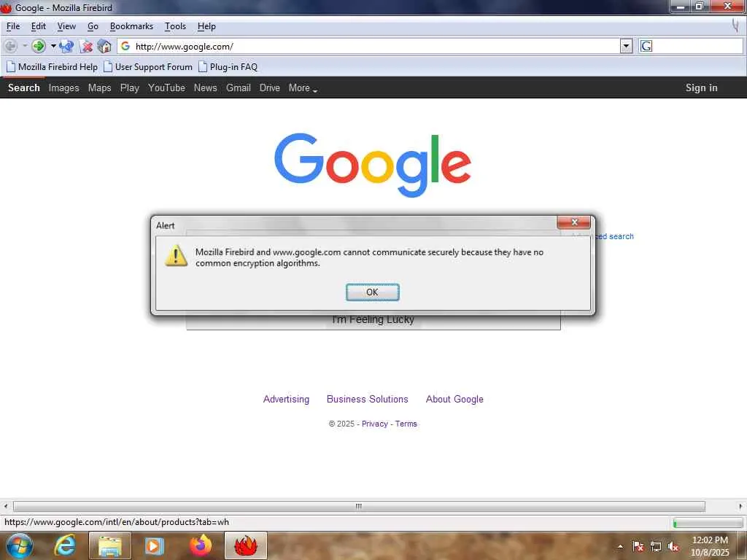Click the horizontal scrollbar right arrow
Image resolution: width=747 pixels, height=560 pixels.
click(741, 506)
